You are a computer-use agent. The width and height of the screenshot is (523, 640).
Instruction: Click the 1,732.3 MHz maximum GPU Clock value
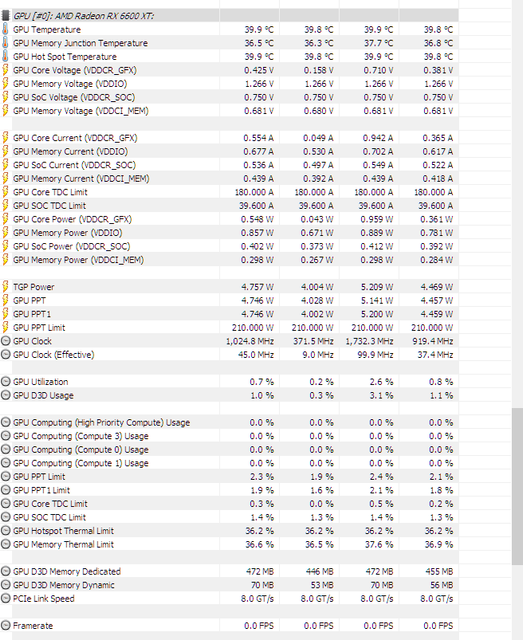click(369, 341)
